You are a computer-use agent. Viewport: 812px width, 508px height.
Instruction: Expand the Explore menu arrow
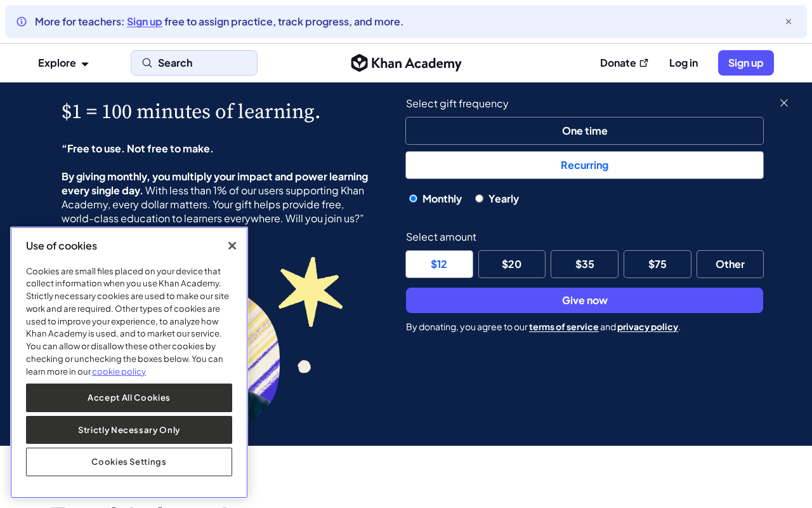tap(85, 63)
